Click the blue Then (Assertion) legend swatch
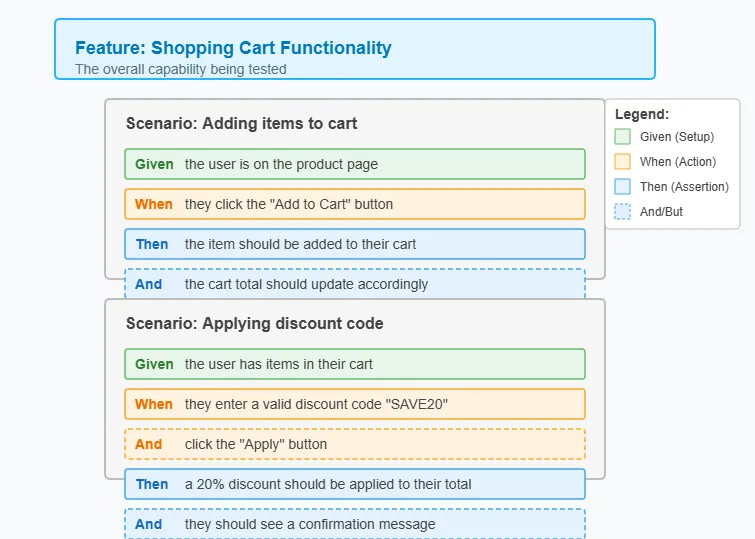Image resolution: width=755 pixels, height=539 pixels. tap(622, 187)
